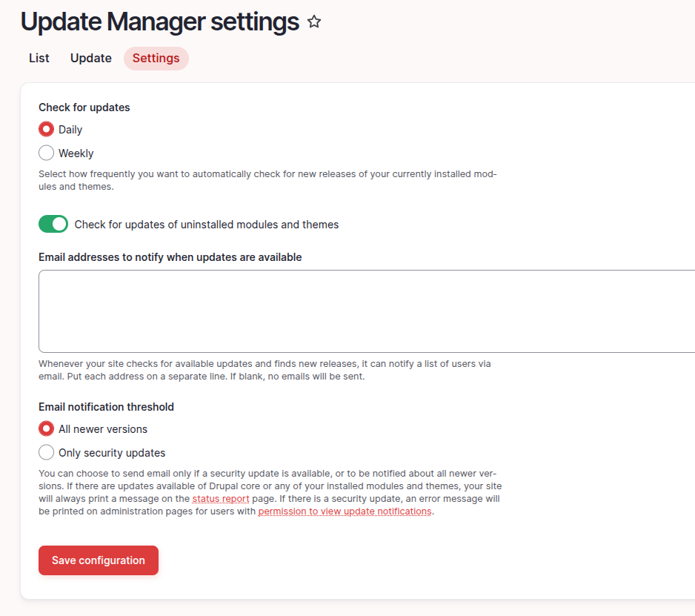Follow the permission to view update notifications link
The height and width of the screenshot is (616, 695).
(x=345, y=511)
